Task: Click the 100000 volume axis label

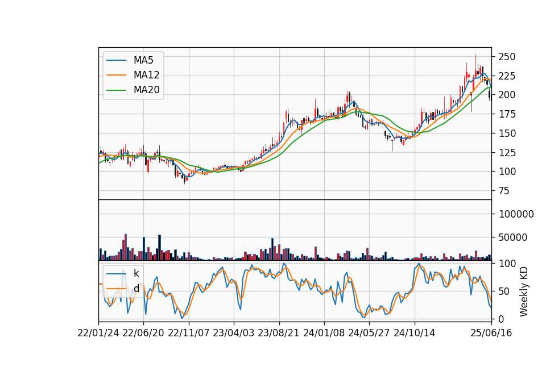Action: tap(516, 214)
